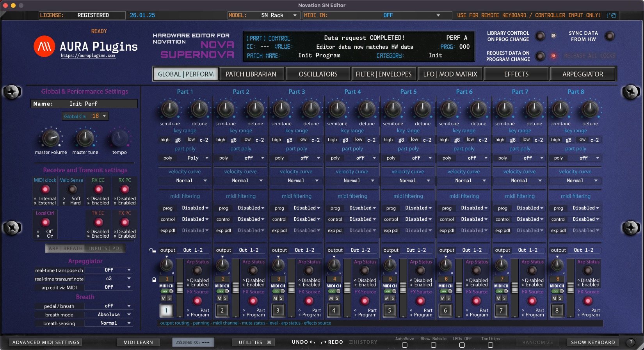
Task: Check the Tooltips checkbox
Action: click(x=490, y=345)
